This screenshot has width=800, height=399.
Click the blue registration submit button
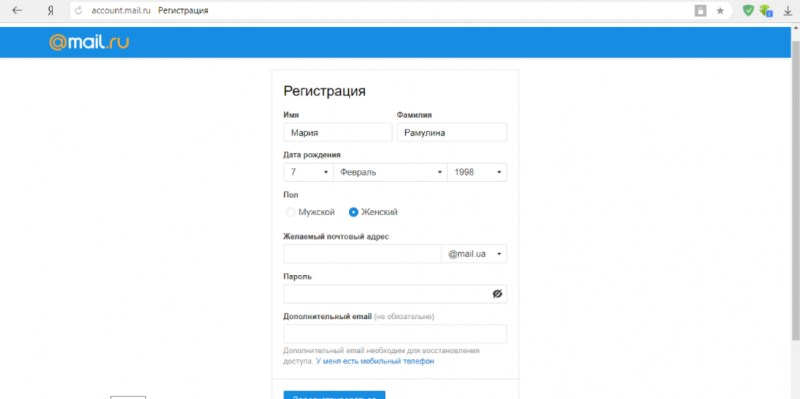click(334, 395)
